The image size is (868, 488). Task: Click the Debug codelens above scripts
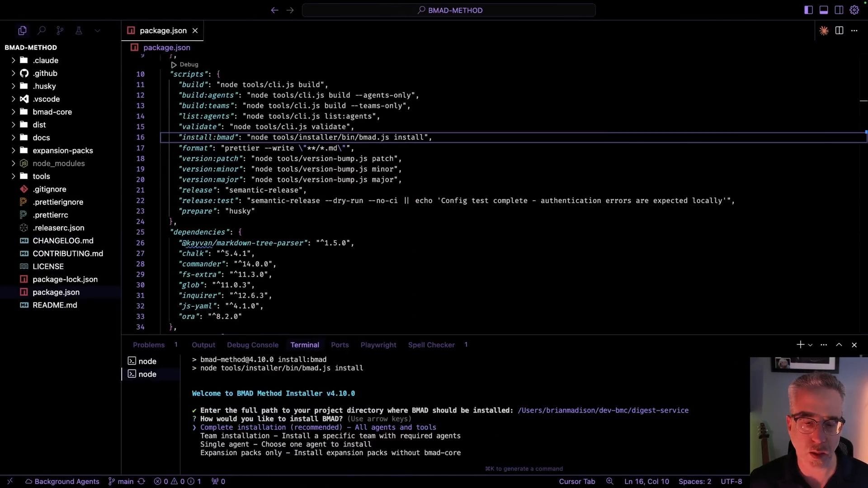click(x=189, y=65)
